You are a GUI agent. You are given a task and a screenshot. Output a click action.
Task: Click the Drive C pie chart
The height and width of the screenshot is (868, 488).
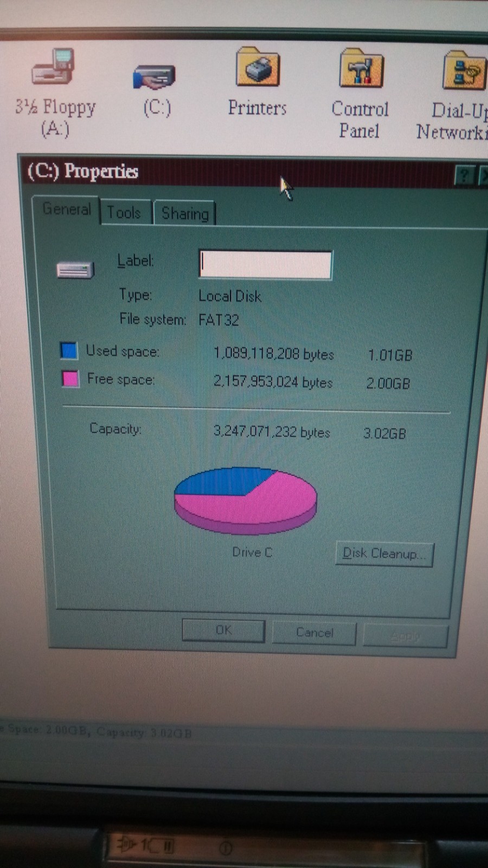[245, 501]
